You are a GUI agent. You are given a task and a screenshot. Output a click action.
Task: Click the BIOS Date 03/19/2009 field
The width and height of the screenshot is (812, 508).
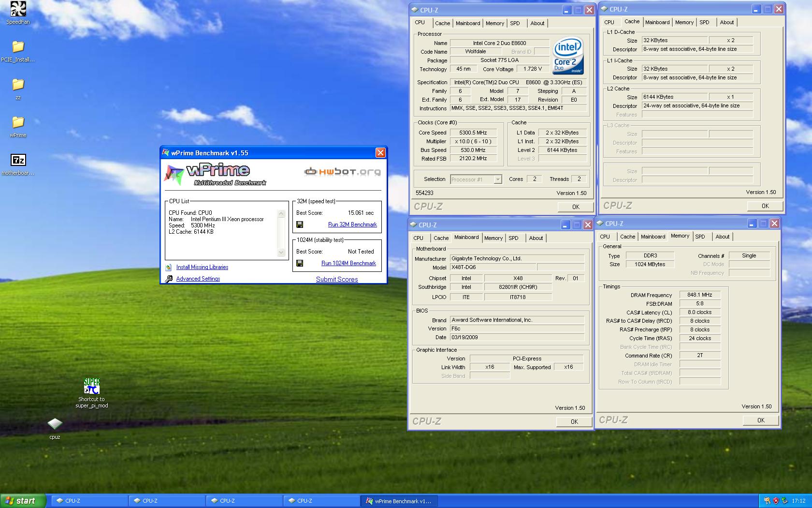click(517, 337)
